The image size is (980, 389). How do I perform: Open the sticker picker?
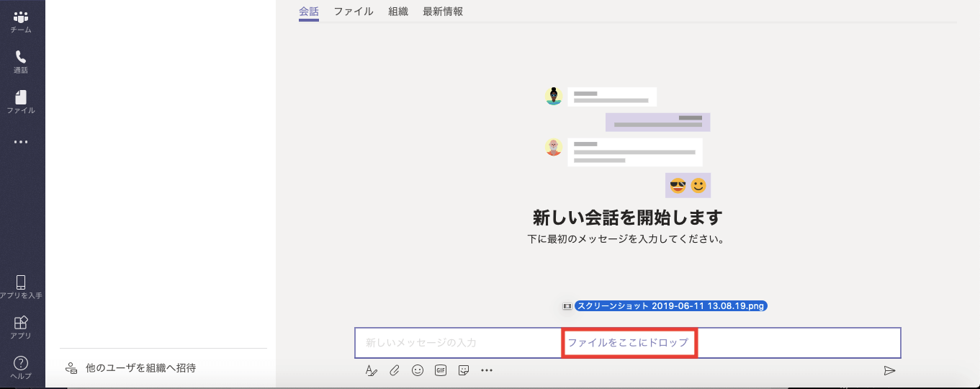point(464,370)
